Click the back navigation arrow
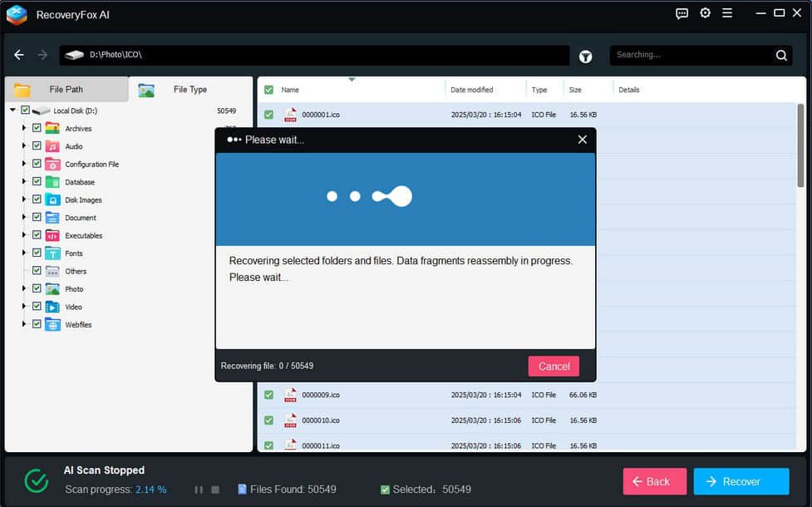This screenshot has height=507, width=812. pos(19,55)
